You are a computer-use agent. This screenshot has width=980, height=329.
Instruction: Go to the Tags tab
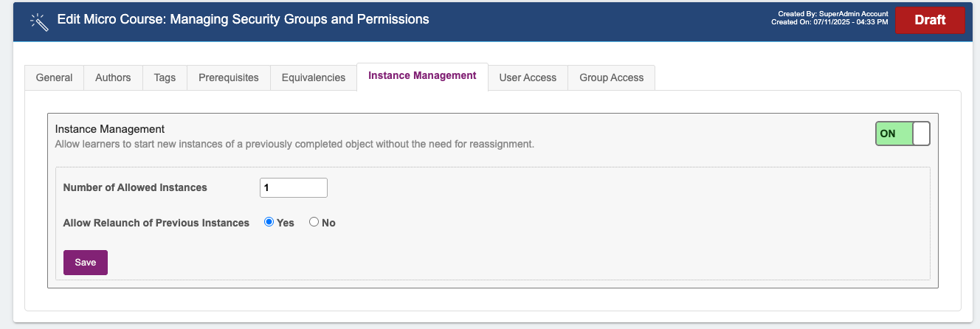(165, 77)
